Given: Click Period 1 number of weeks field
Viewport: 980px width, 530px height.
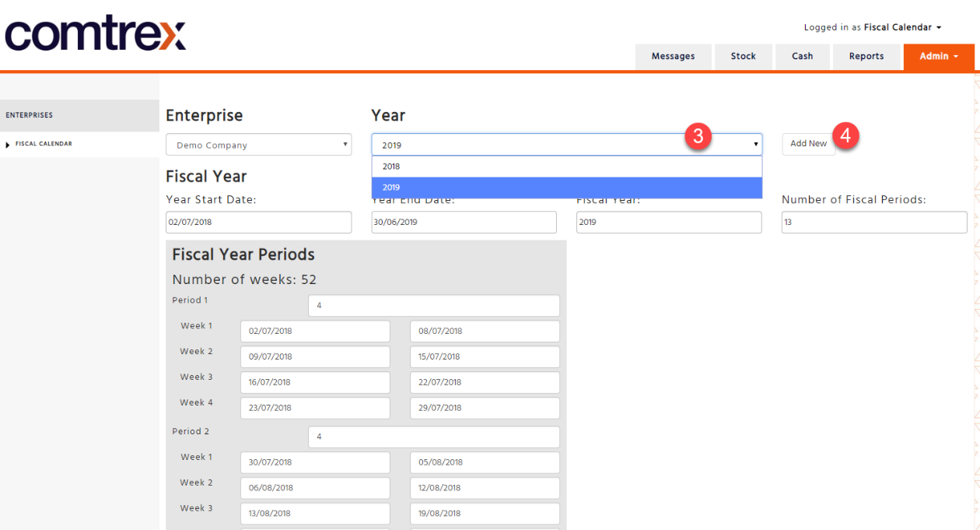Looking at the screenshot, I should [434, 306].
